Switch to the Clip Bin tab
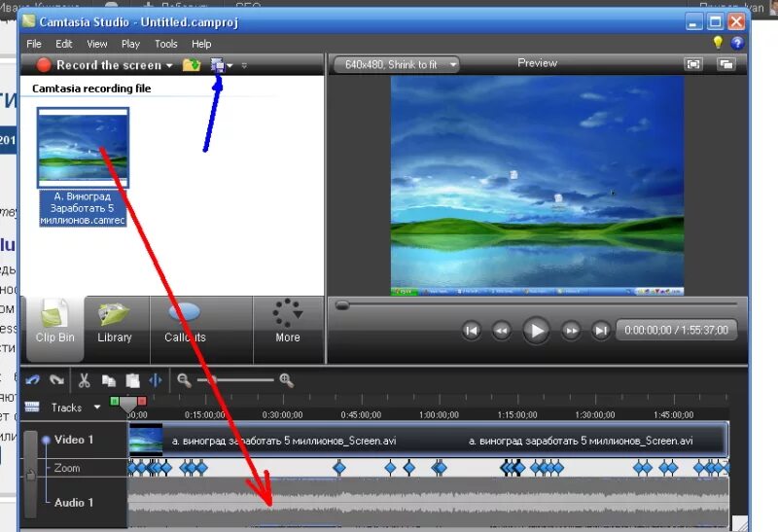Screen dimensions: 778x532 pyautogui.click(x=55, y=329)
